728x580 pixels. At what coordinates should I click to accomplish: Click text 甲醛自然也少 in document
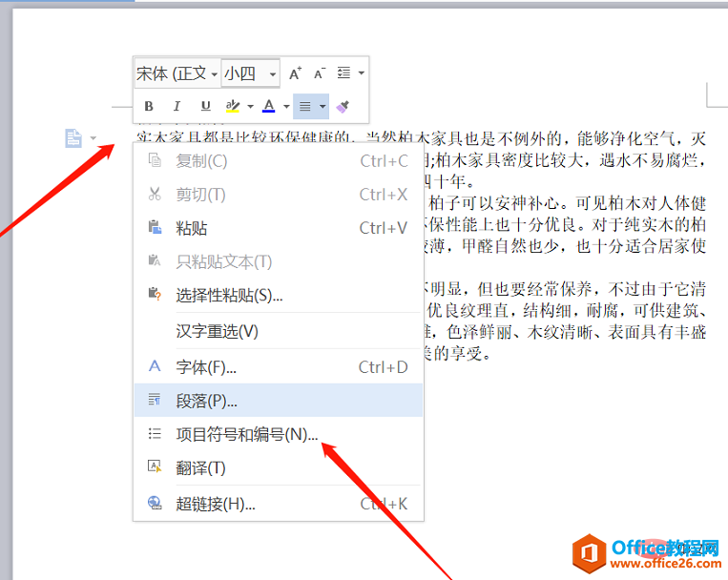coord(510,246)
